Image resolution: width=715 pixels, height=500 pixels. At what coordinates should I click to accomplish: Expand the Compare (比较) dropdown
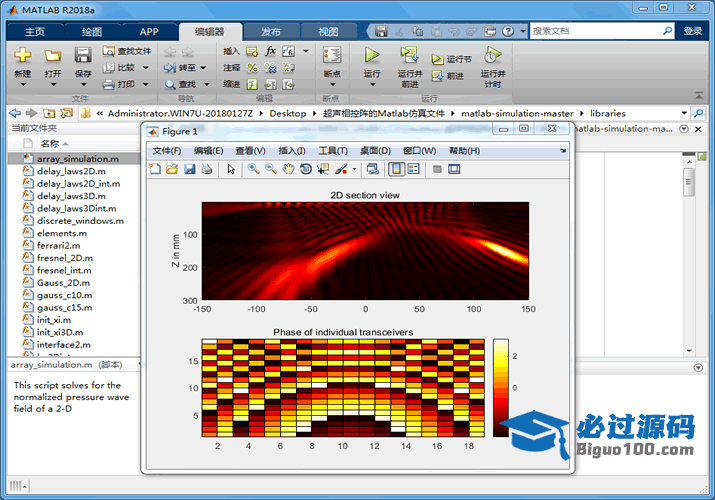144,68
